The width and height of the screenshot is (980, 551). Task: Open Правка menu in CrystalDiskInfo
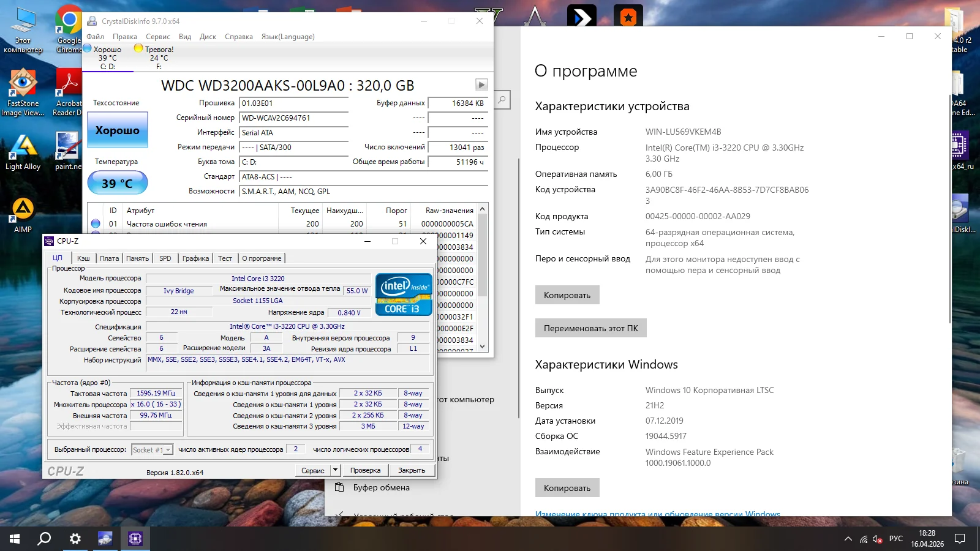pyautogui.click(x=125, y=37)
